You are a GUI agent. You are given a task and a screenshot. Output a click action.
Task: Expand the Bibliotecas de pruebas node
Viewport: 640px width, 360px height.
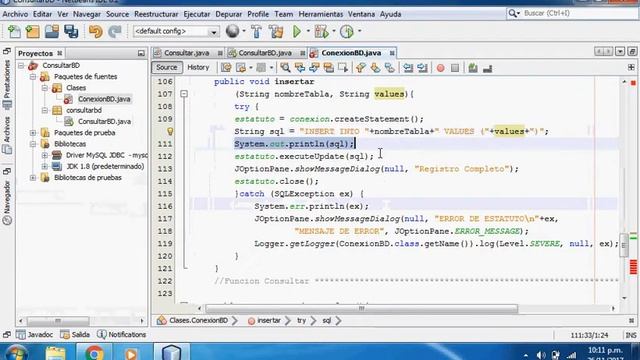[33, 178]
